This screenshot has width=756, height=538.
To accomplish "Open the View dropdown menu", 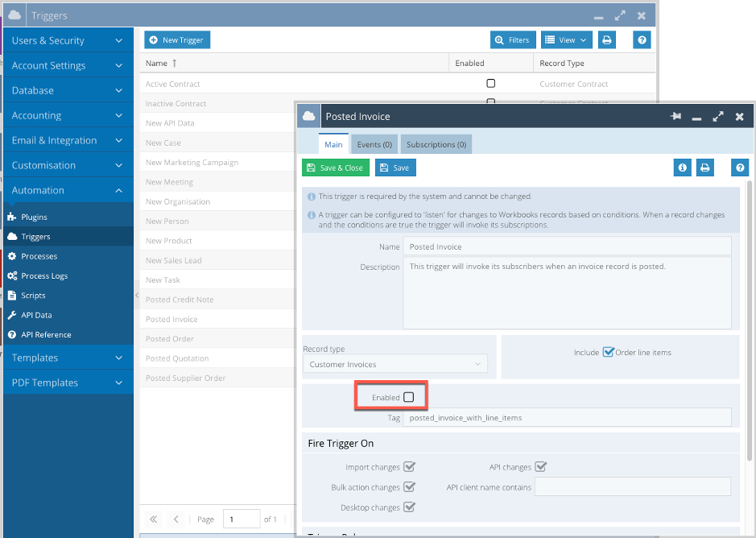I will [x=565, y=39].
